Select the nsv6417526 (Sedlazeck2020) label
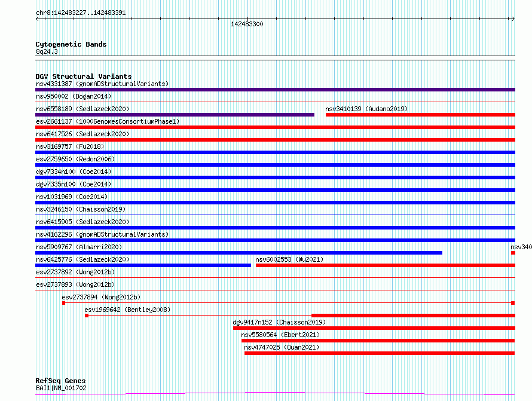The image size is (532, 401). pos(82,134)
